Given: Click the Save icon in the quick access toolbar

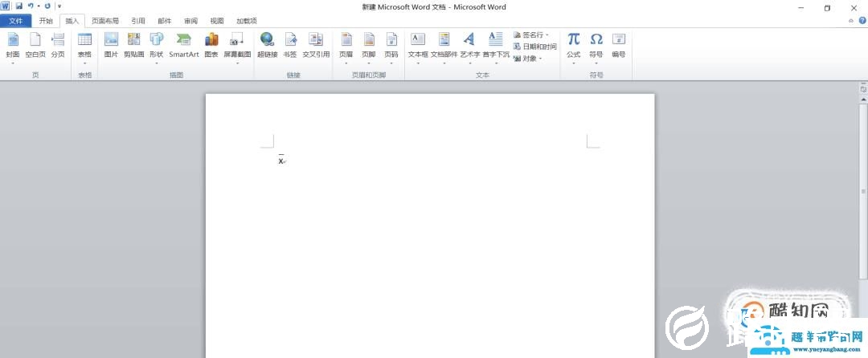Looking at the screenshot, I should coord(18,6).
